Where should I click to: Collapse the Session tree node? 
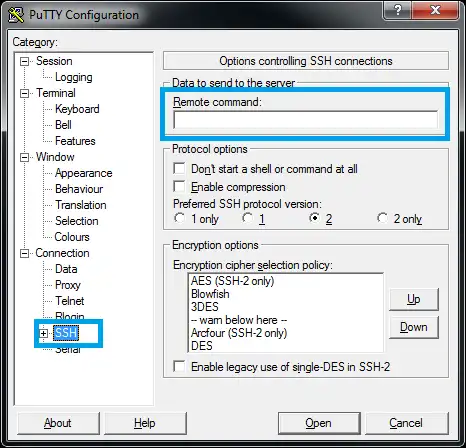24,61
